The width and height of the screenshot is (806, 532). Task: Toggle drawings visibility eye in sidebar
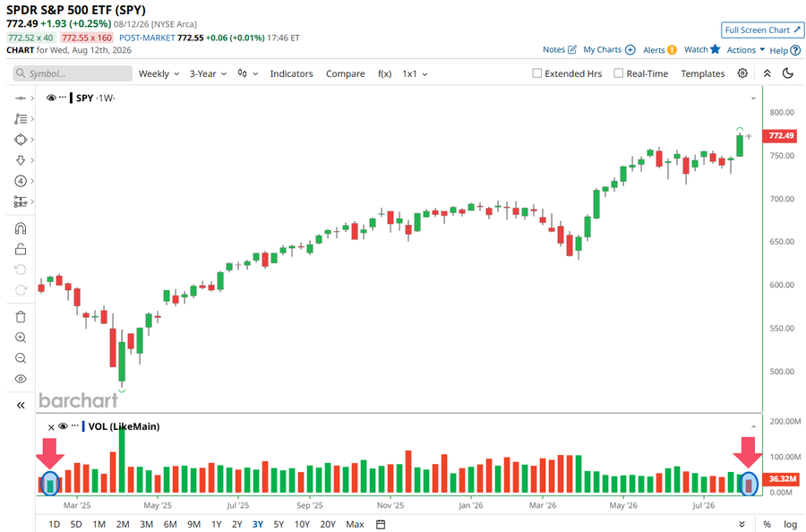[x=21, y=379]
